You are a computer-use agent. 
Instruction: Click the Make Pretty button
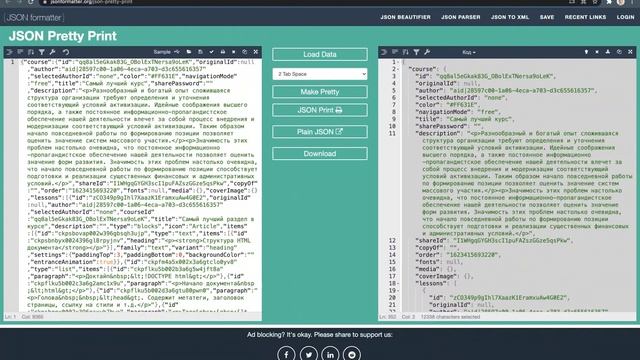(x=320, y=92)
